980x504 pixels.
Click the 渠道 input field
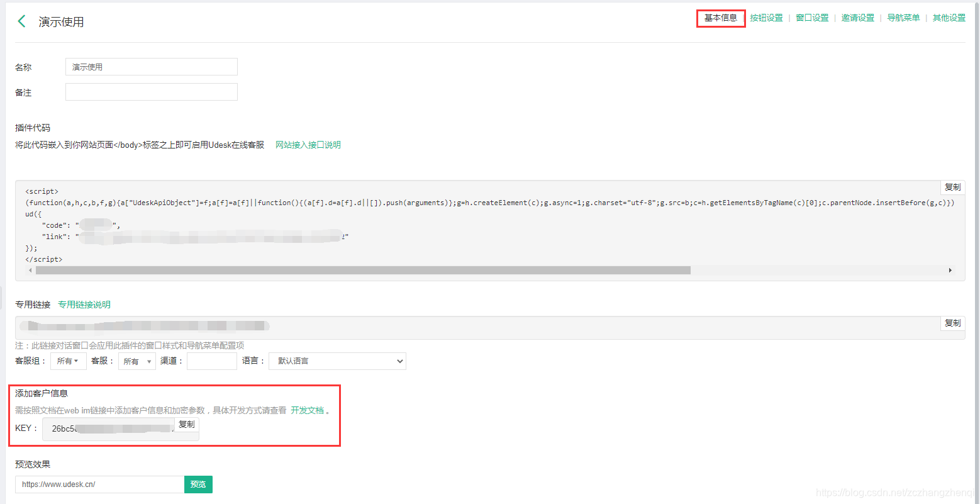[x=212, y=361]
